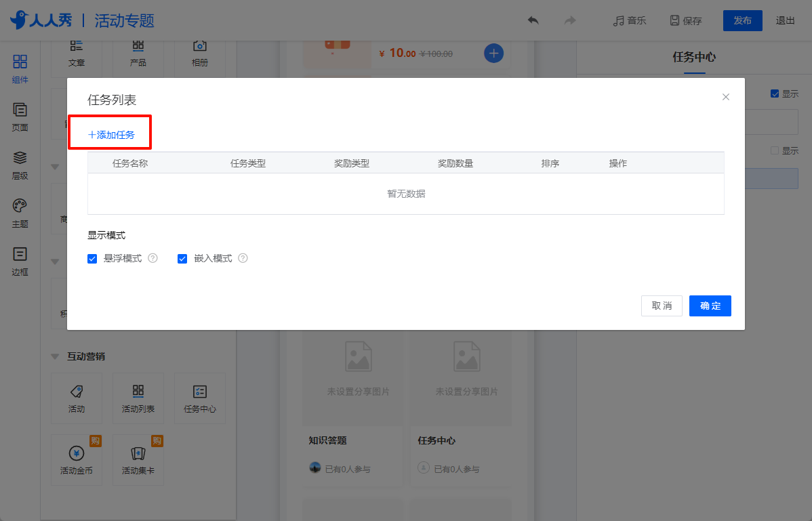
Task: Click the 奖励数量 column header
Action: pyautogui.click(x=455, y=163)
